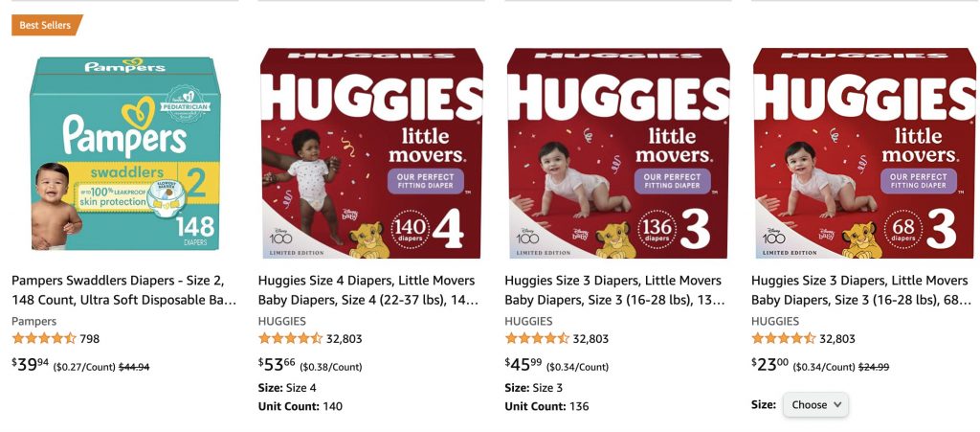Click the $45.99 Huggies Size 3 price
Image resolution: width=980 pixels, height=432 pixels.
click(x=523, y=365)
